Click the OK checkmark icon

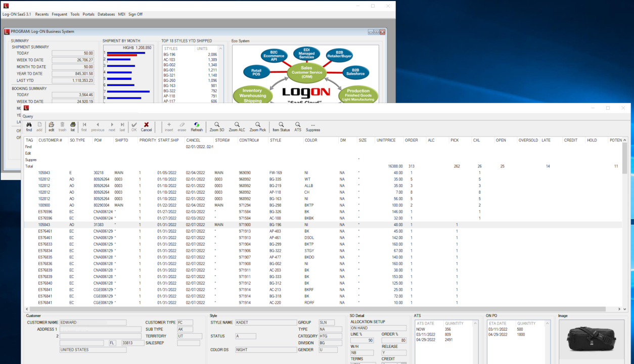pos(134,124)
